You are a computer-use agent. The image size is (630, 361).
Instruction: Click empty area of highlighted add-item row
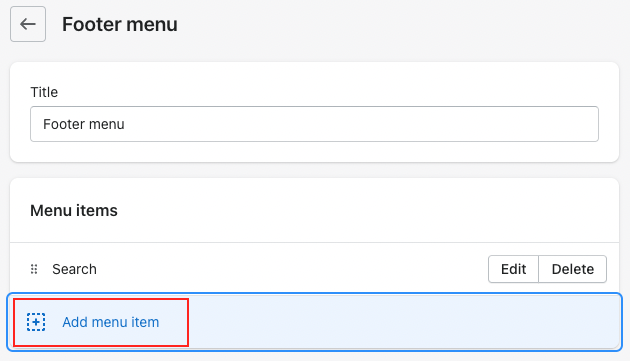[402, 322]
